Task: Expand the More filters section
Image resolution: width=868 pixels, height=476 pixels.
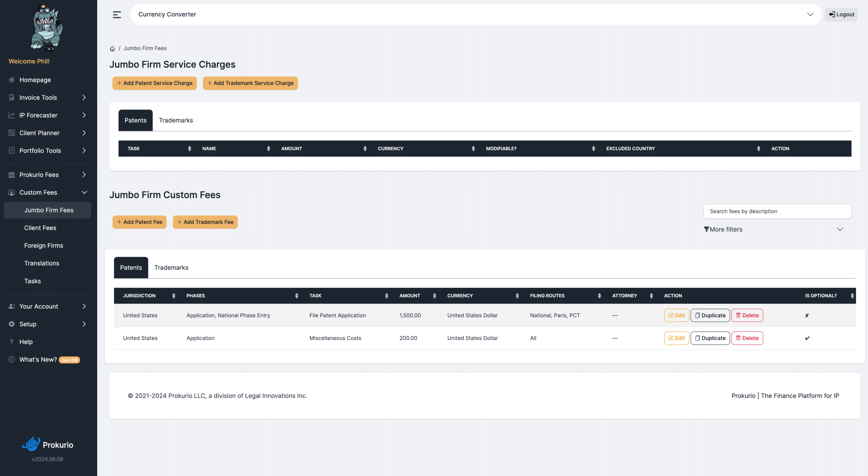Action: point(773,230)
